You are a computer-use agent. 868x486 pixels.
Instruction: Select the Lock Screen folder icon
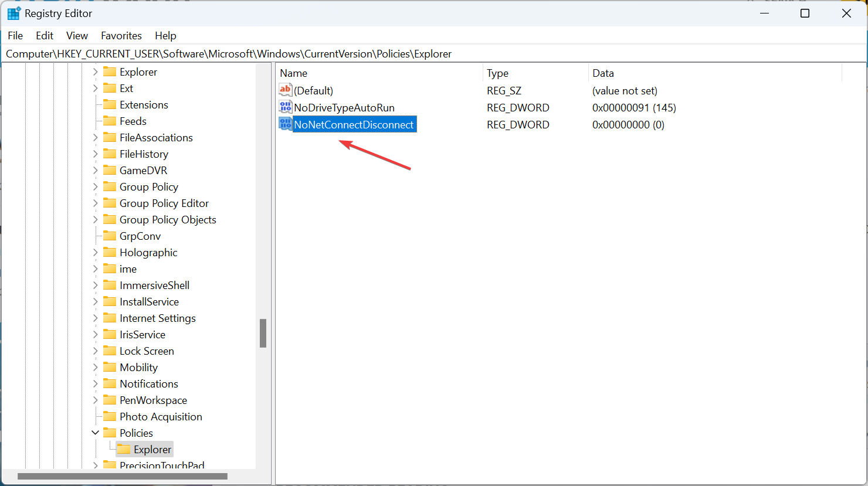point(110,351)
